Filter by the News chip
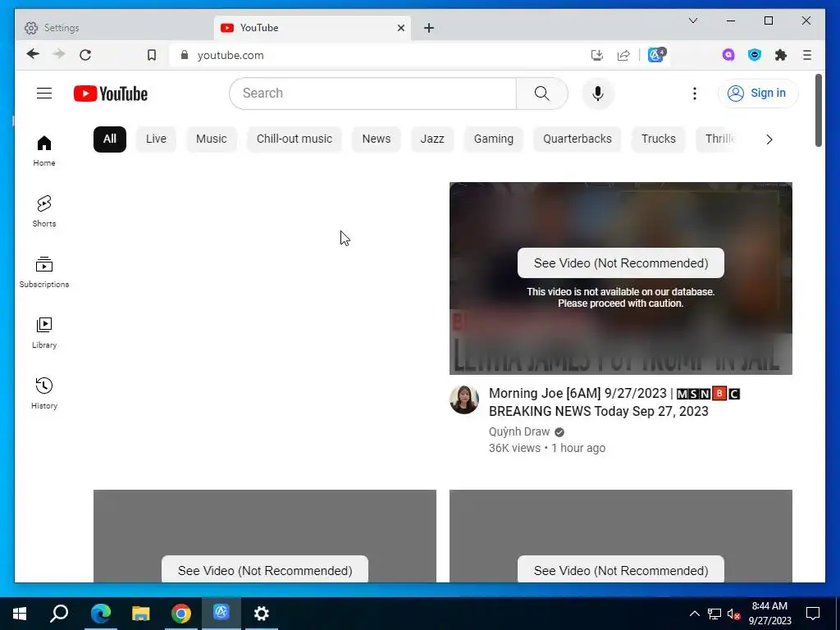 pyautogui.click(x=376, y=139)
